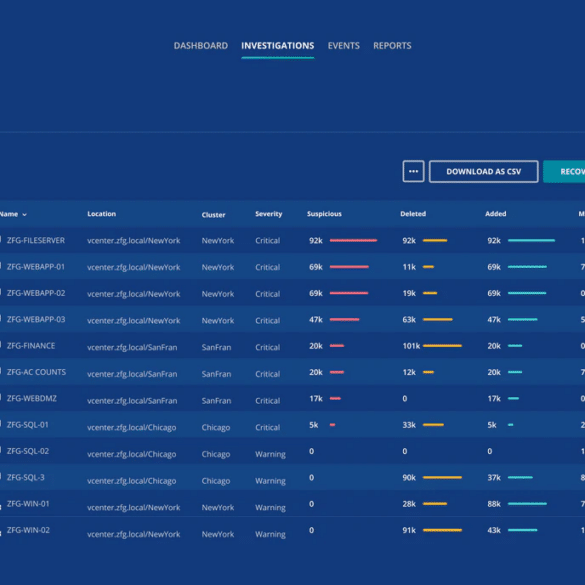
Task: Click Critical severity for ZFG-WEBDMZ
Action: 268,401
